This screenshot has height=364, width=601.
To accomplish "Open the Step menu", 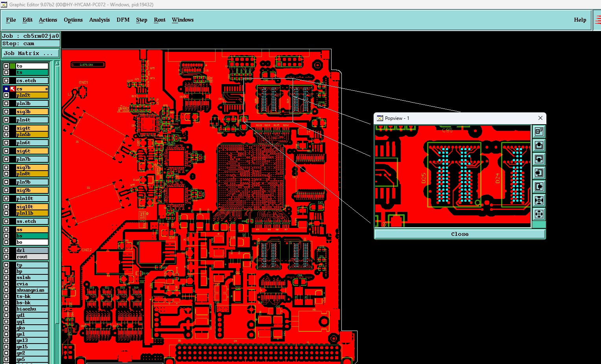I will 142,20.
